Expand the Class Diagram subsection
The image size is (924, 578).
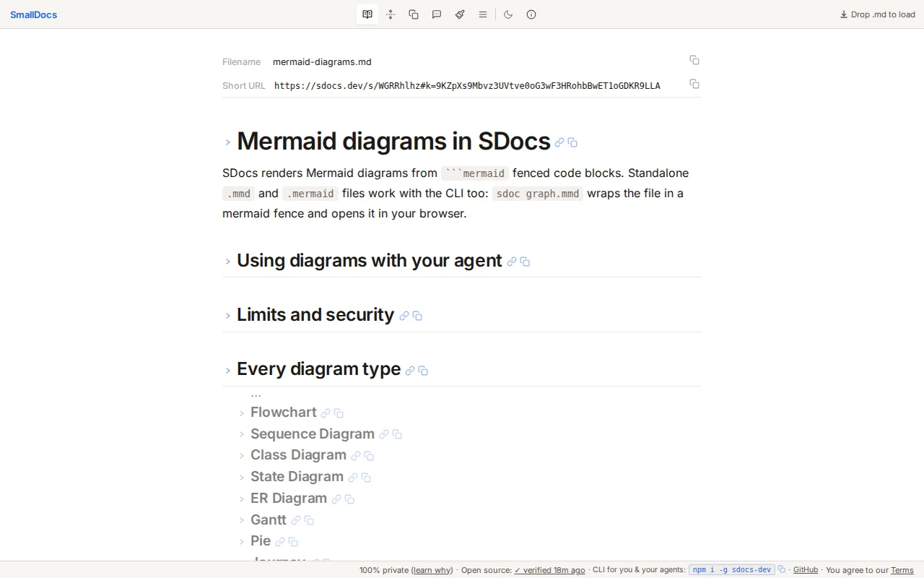242,456
